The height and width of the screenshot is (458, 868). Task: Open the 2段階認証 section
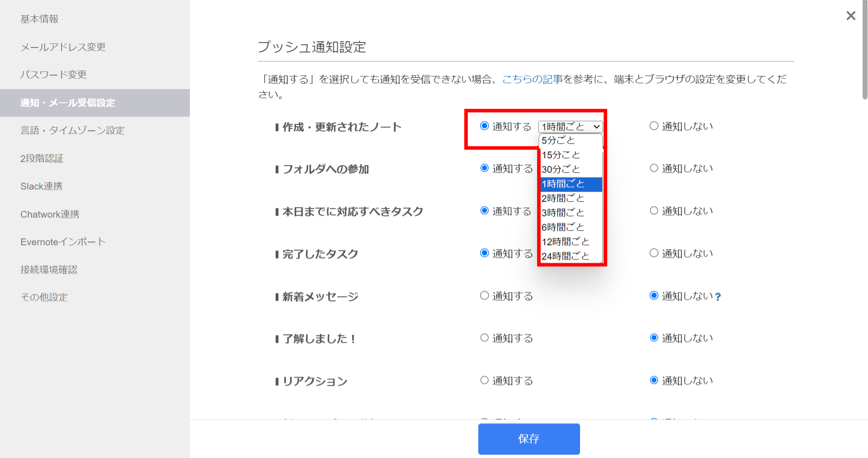42,158
